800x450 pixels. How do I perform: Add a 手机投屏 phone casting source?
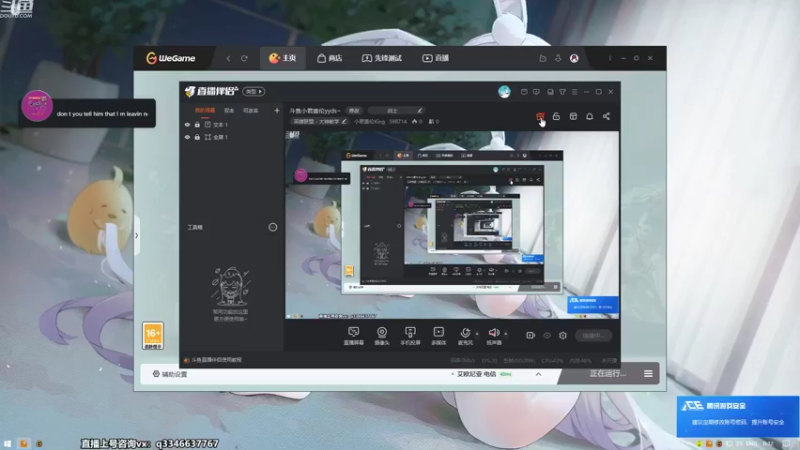tap(410, 336)
